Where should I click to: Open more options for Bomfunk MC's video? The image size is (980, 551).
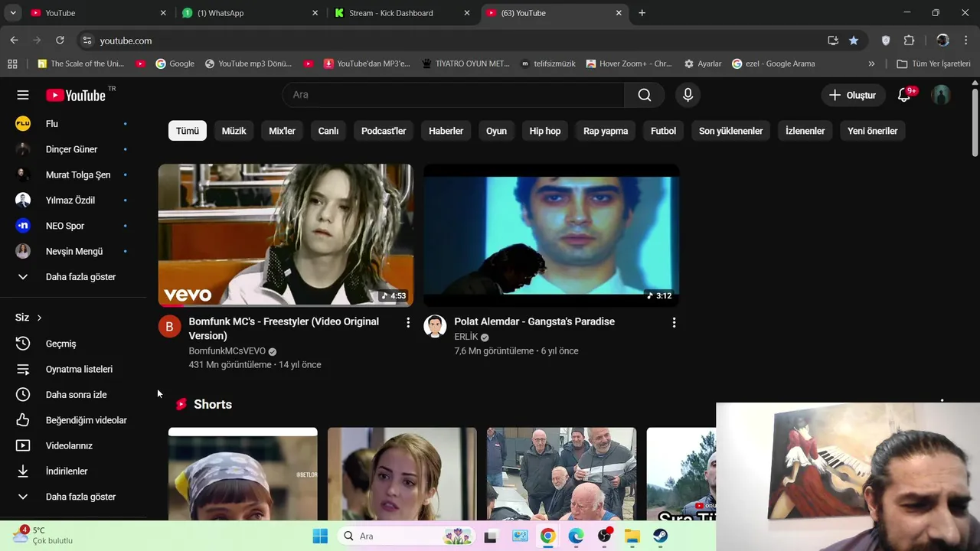click(408, 323)
